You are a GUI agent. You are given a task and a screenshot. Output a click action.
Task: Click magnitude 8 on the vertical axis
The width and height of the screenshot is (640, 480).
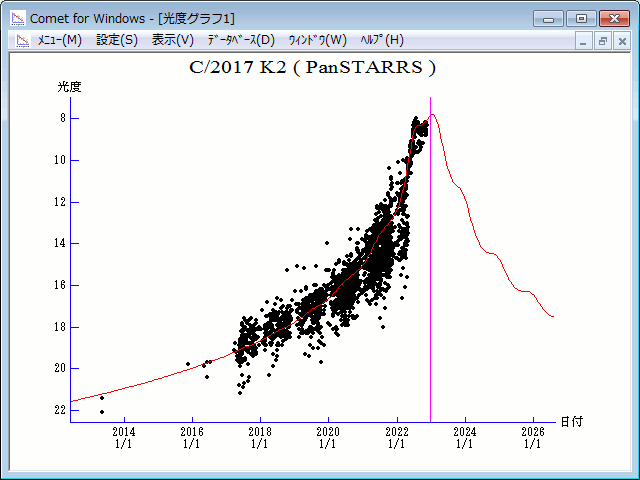tap(62, 118)
